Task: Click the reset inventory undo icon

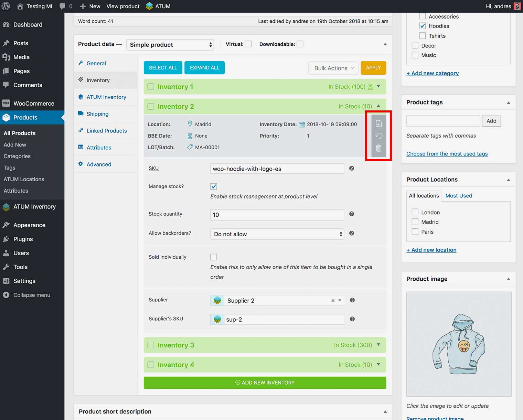Action: (x=378, y=136)
